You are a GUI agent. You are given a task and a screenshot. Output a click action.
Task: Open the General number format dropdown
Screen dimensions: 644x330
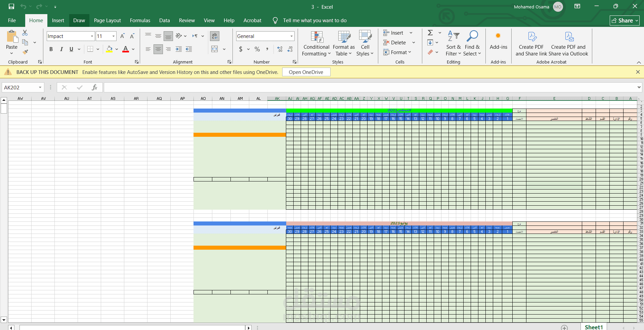click(292, 36)
